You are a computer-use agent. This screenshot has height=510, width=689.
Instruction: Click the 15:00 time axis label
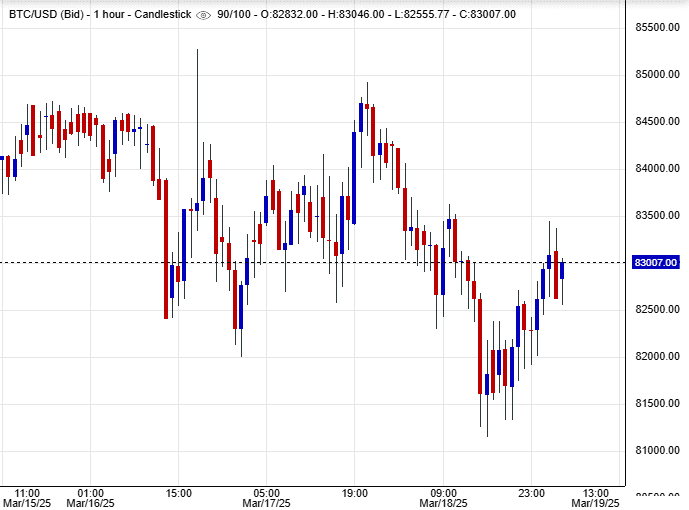178,493
